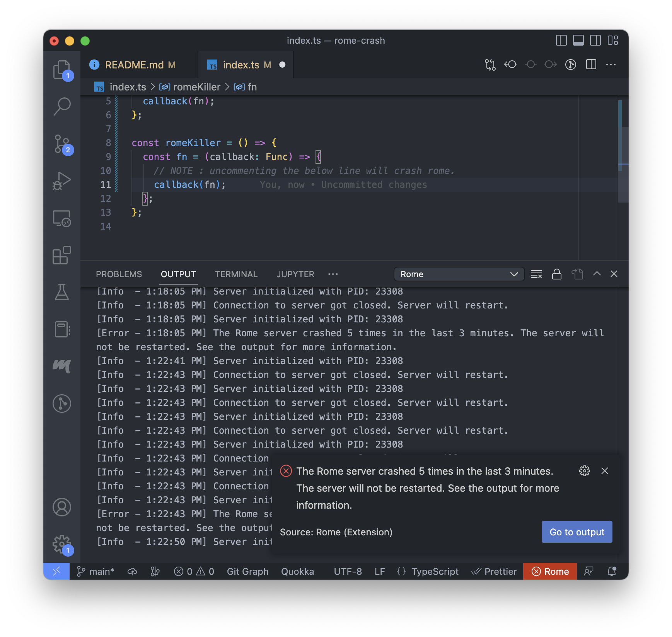Select the OUTPUT panel tab
The height and width of the screenshot is (637, 672).
(179, 274)
